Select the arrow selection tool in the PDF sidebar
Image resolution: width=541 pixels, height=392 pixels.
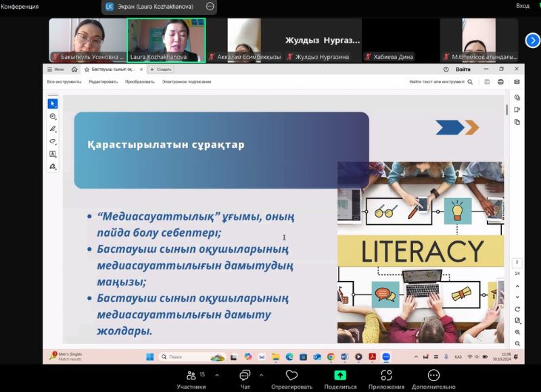(x=53, y=103)
